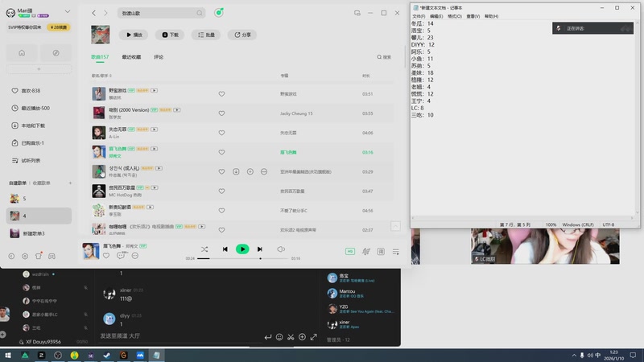Click 搜索 to search within the playlist

[x=384, y=57]
